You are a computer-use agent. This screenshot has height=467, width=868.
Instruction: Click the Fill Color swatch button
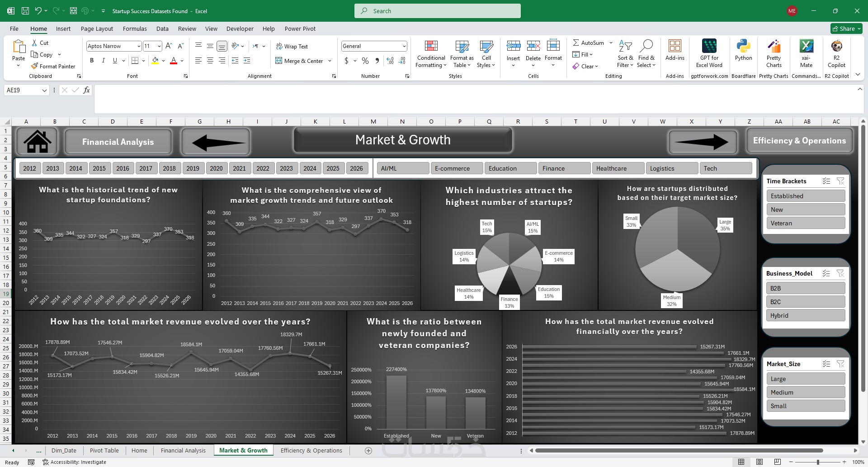click(x=155, y=61)
